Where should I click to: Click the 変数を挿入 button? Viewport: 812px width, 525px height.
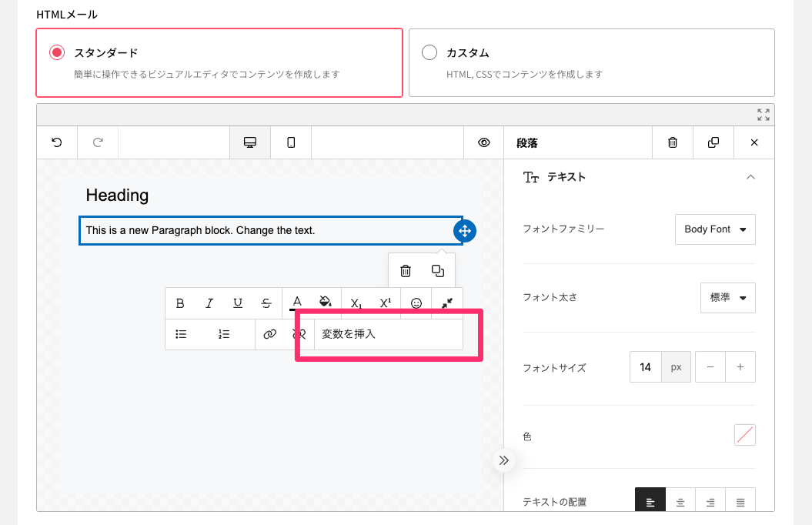(389, 334)
